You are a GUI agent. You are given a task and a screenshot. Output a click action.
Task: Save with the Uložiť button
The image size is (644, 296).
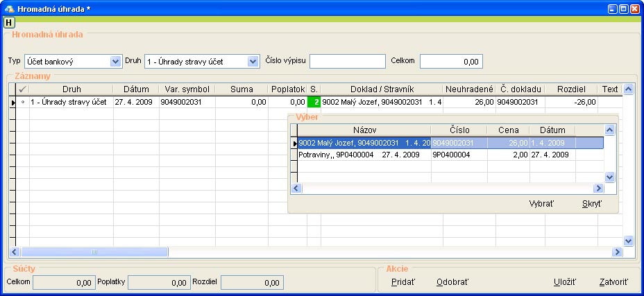[x=565, y=282]
